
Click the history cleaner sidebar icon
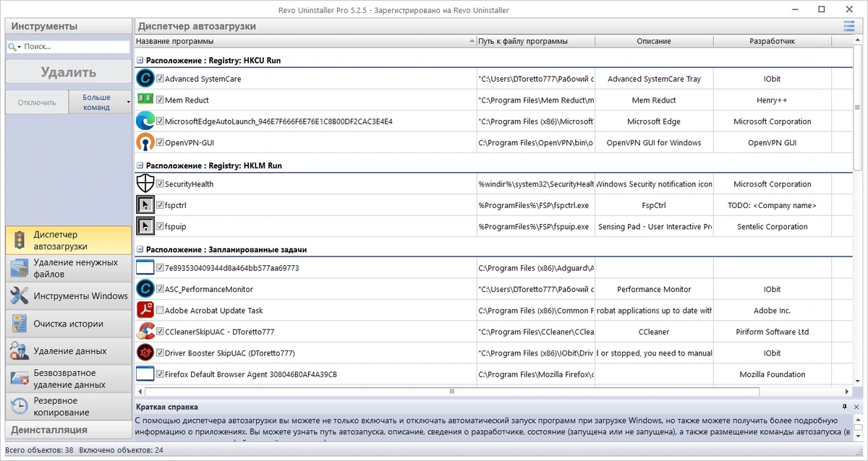20,324
